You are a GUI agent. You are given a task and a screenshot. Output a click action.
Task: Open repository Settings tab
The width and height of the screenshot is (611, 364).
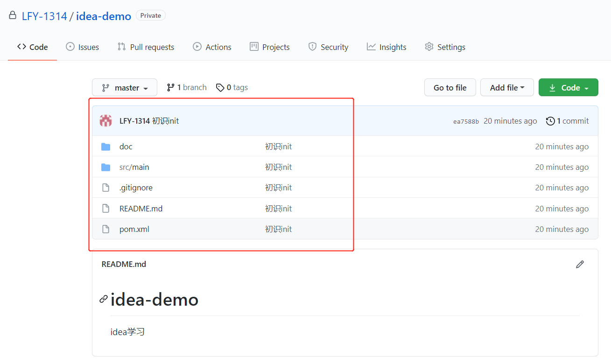(x=445, y=47)
